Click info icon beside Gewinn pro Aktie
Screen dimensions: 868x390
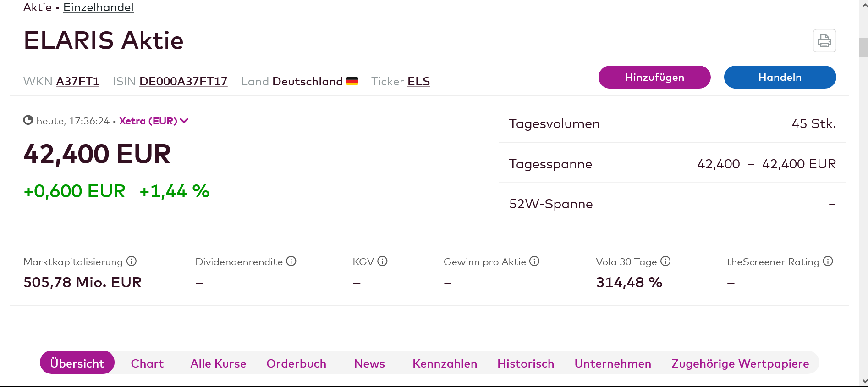tap(534, 262)
